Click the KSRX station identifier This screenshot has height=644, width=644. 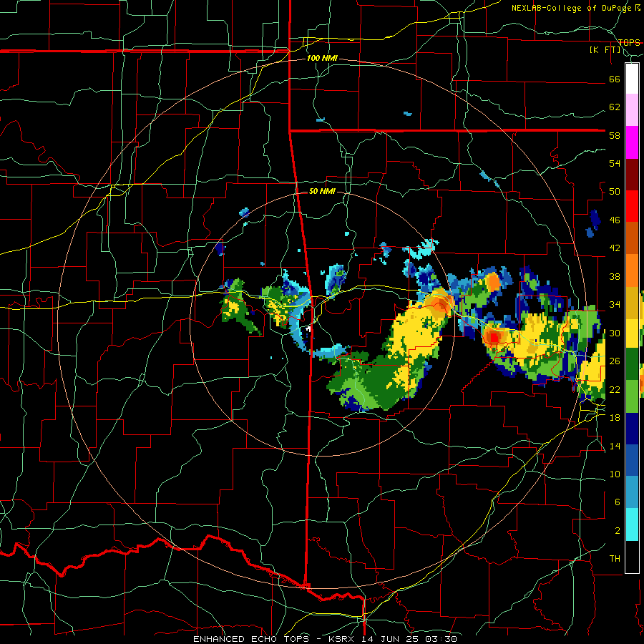pos(343,639)
